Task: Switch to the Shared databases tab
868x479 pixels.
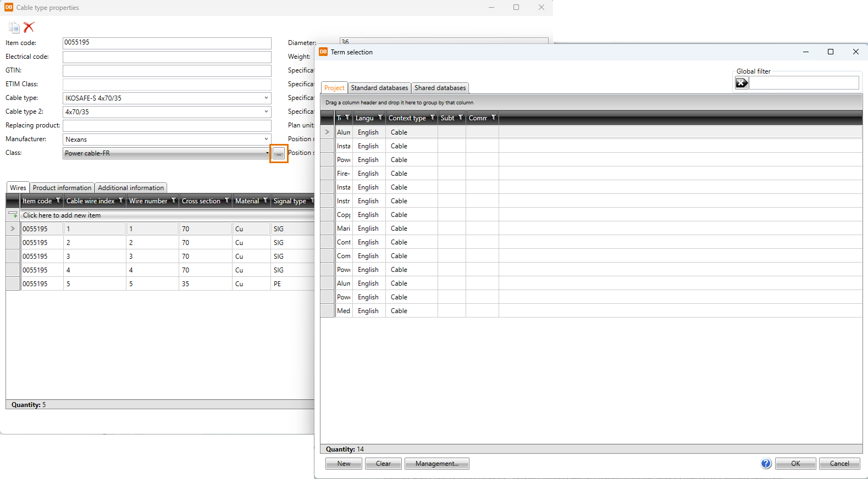Action: (440, 88)
